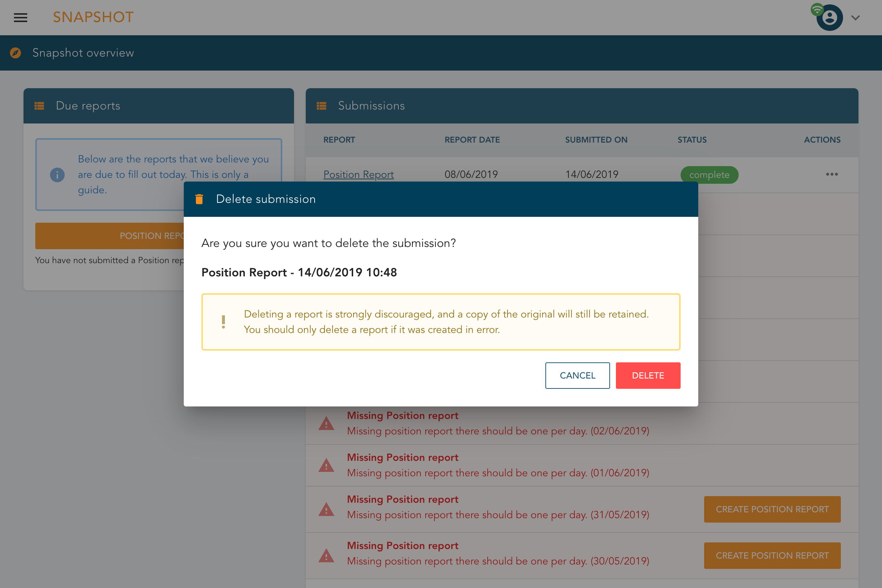Screen dimensions: 882x588
Task: Click CANCEL to dismiss delete dialog
Action: pyautogui.click(x=577, y=375)
